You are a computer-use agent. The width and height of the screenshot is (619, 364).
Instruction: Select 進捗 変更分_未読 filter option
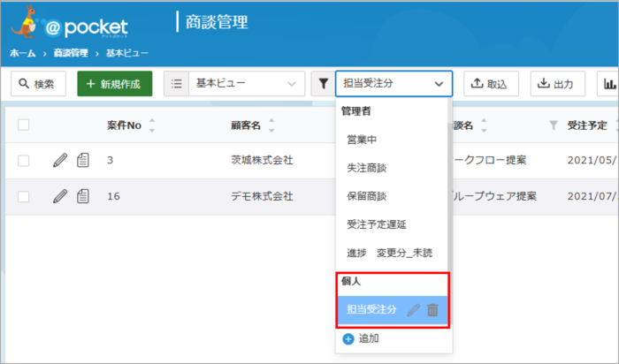tap(390, 253)
